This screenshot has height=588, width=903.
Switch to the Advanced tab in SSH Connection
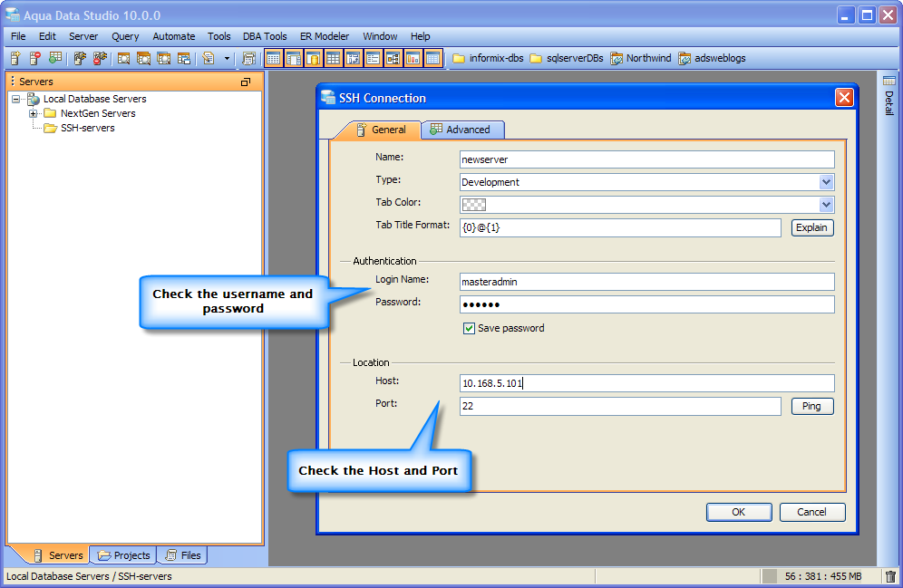pos(462,130)
